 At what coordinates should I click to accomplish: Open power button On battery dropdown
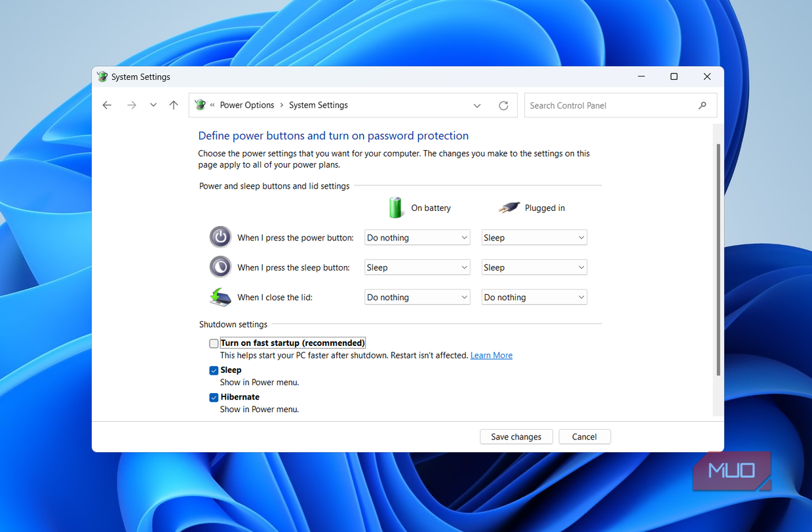(417, 238)
